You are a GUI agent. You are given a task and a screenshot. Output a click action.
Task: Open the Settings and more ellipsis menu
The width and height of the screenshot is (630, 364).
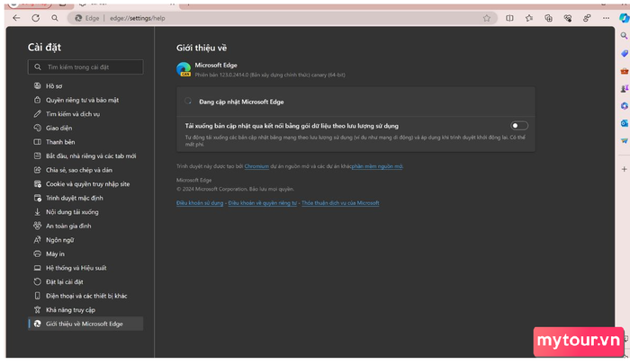606,18
